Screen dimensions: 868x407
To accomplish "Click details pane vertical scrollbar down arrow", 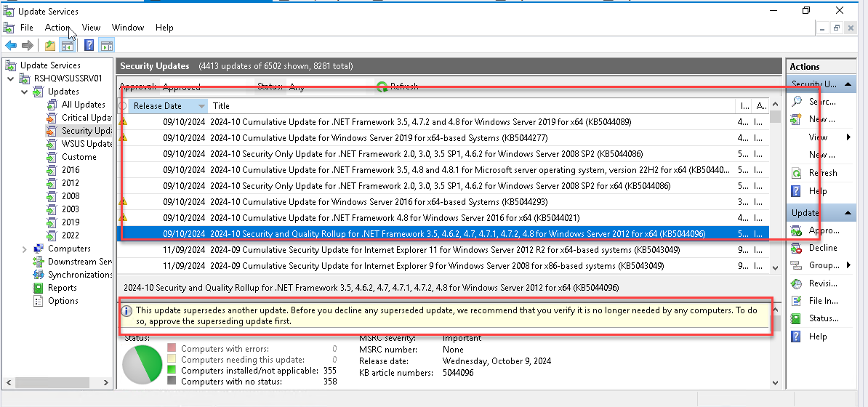I will click(775, 383).
